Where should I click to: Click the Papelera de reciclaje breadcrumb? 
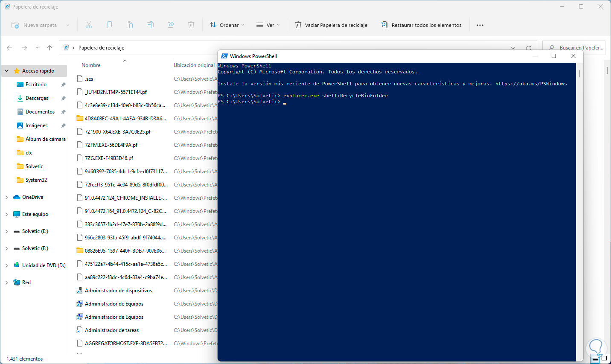click(101, 48)
